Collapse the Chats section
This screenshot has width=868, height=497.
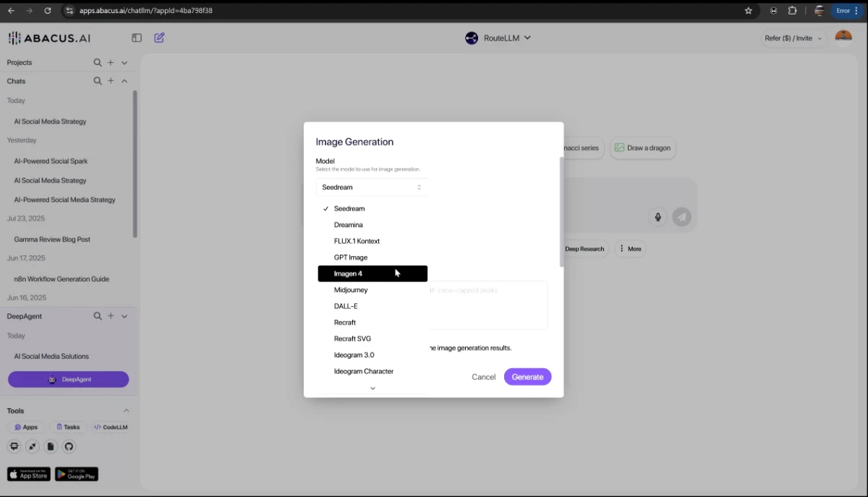pos(124,81)
